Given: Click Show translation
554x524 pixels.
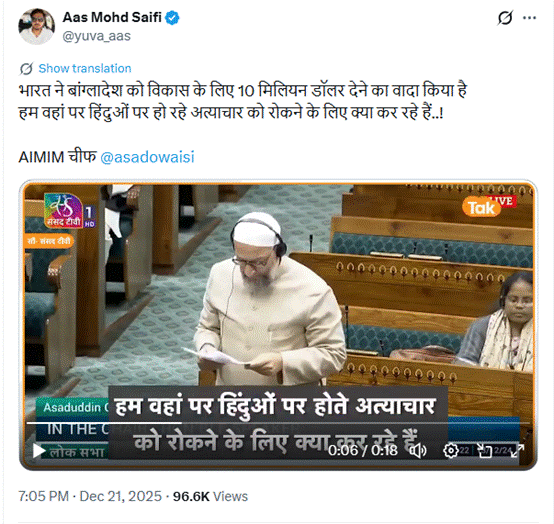Looking at the screenshot, I should pos(85,68).
